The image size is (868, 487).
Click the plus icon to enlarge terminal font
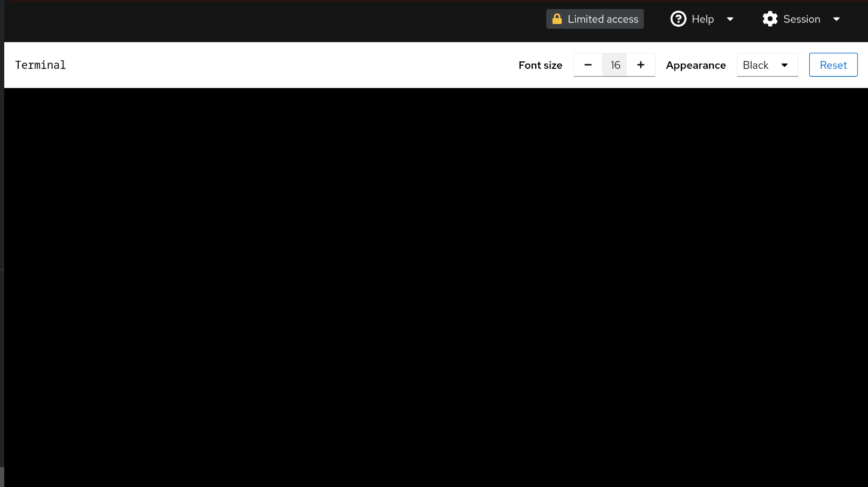pos(641,65)
